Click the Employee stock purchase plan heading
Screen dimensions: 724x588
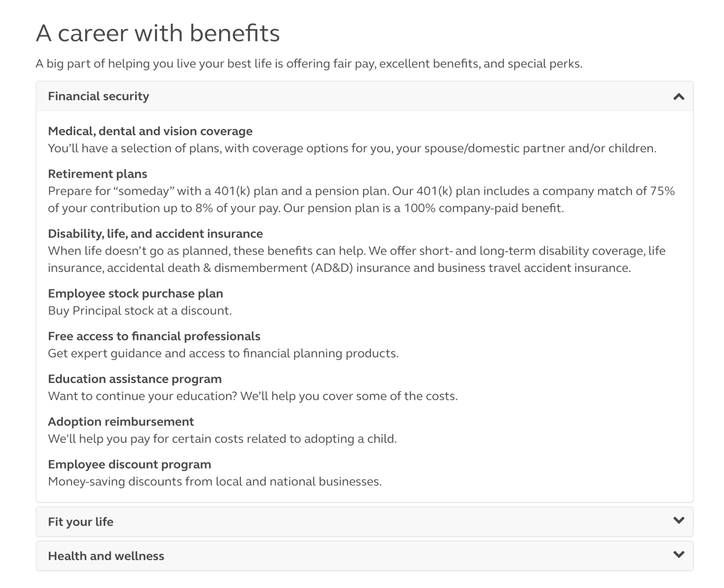click(x=136, y=293)
